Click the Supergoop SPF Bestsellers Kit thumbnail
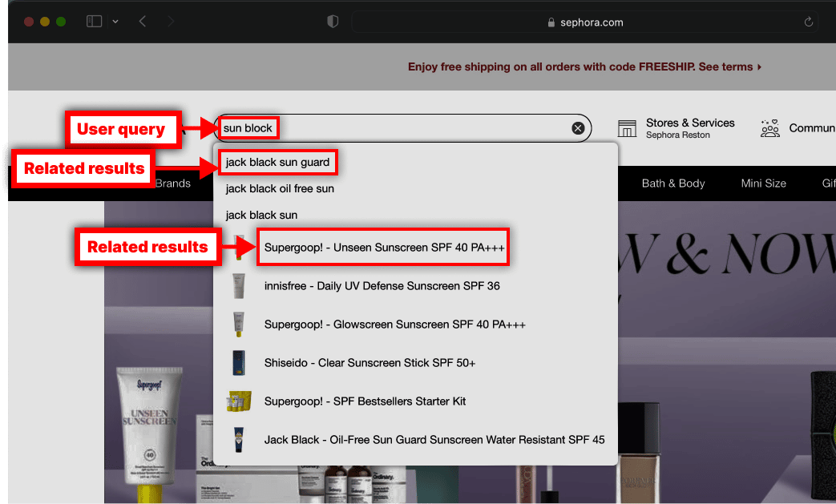Image resolution: width=836 pixels, height=504 pixels. click(x=238, y=401)
